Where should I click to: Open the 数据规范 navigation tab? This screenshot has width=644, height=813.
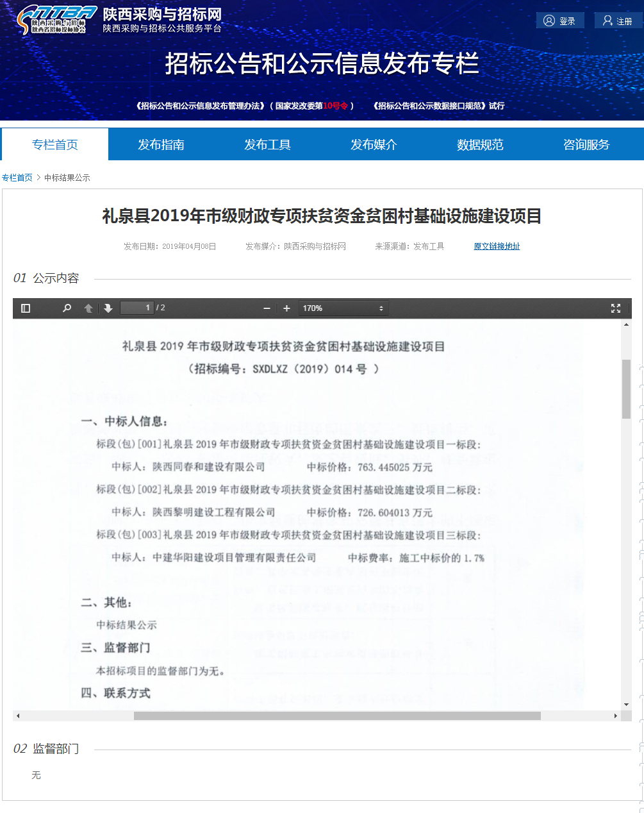pyautogui.click(x=480, y=144)
